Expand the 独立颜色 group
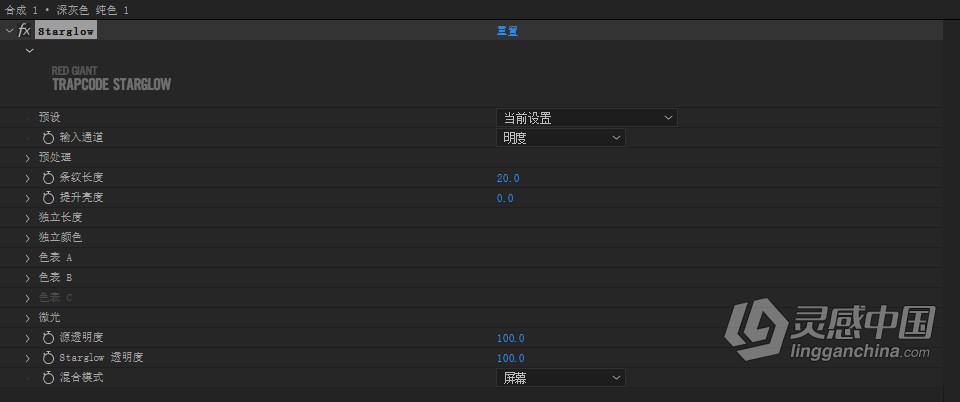The height and width of the screenshot is (402, 960). (28, 238)
